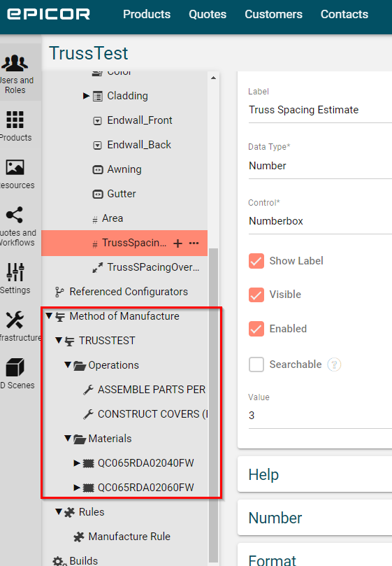Click the Manufacture Rule puzzle icon
392x566 pixels.
click(x=79, y=537)
